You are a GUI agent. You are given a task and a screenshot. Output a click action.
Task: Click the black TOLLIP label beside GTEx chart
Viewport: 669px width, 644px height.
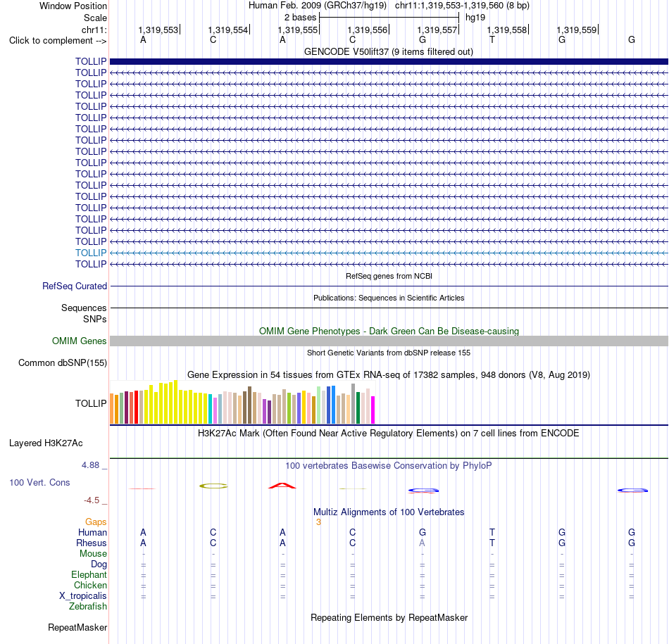pyautogui.click(x=91, y=403)
